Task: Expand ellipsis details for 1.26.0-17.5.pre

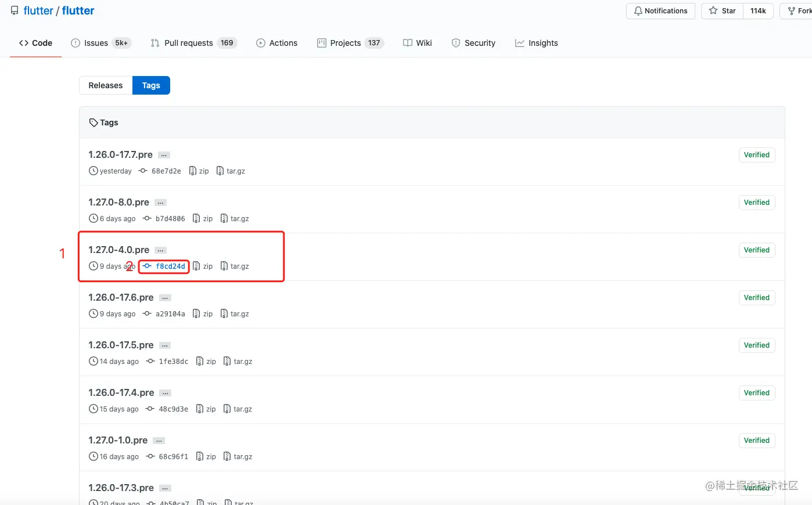Action: tap(166, 345)
